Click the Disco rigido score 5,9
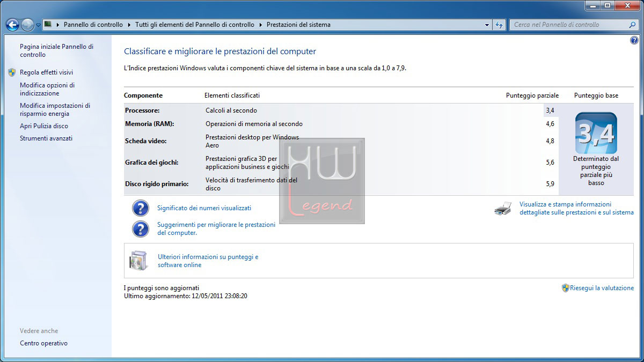 click(x=550, y=184)
